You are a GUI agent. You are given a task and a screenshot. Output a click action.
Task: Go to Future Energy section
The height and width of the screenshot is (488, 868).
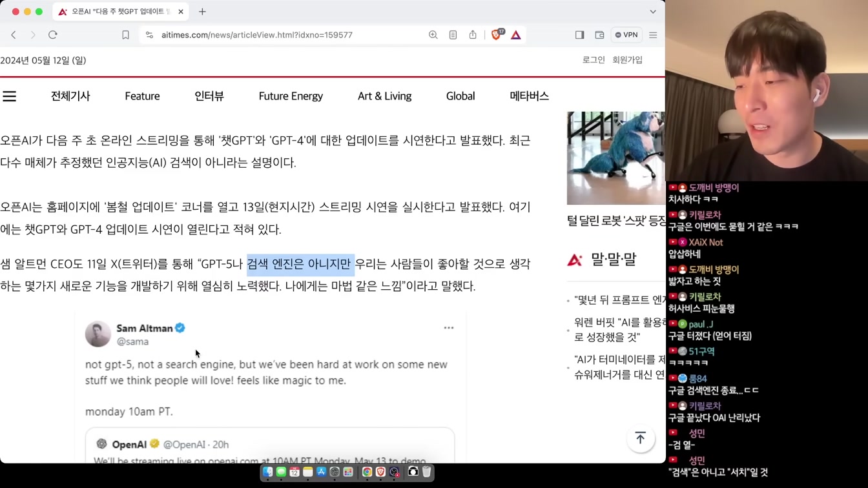pos(291,96)
